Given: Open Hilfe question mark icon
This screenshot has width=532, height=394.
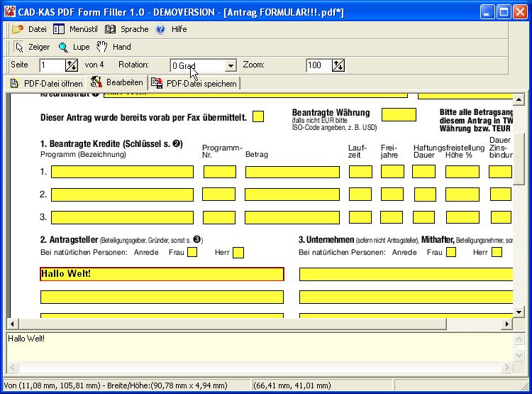Looking at the screenshot, I should (160, 29).
